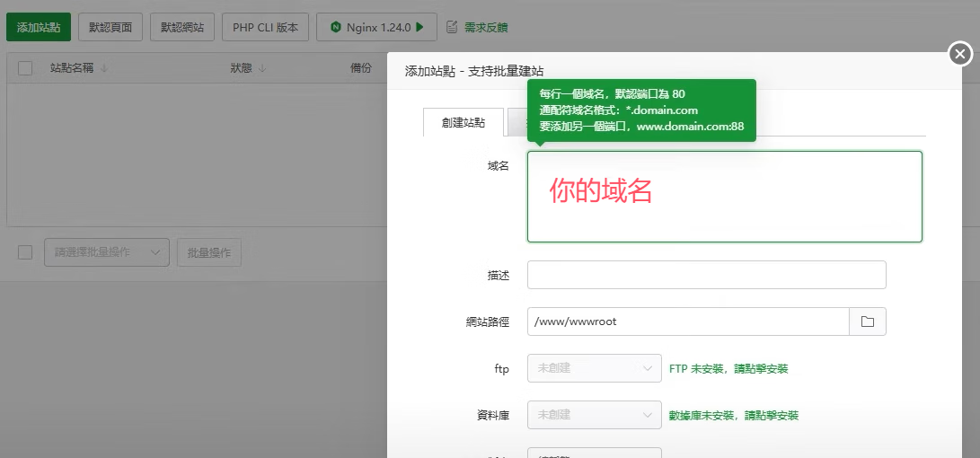Image resolution: width=980 pixels, height=458 pixels.
Task: Open the 默認頁面 settings button
Action: point(110,27)
